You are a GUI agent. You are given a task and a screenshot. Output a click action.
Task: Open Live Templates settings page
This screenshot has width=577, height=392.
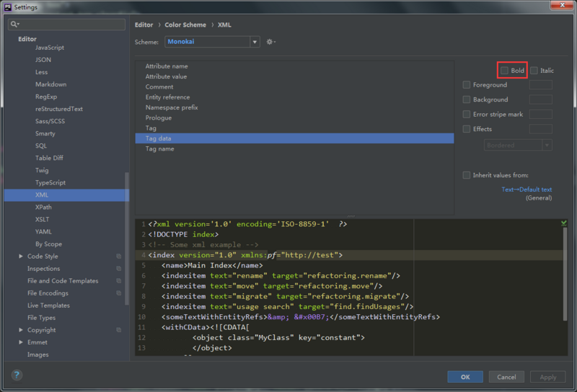point(48,306)
